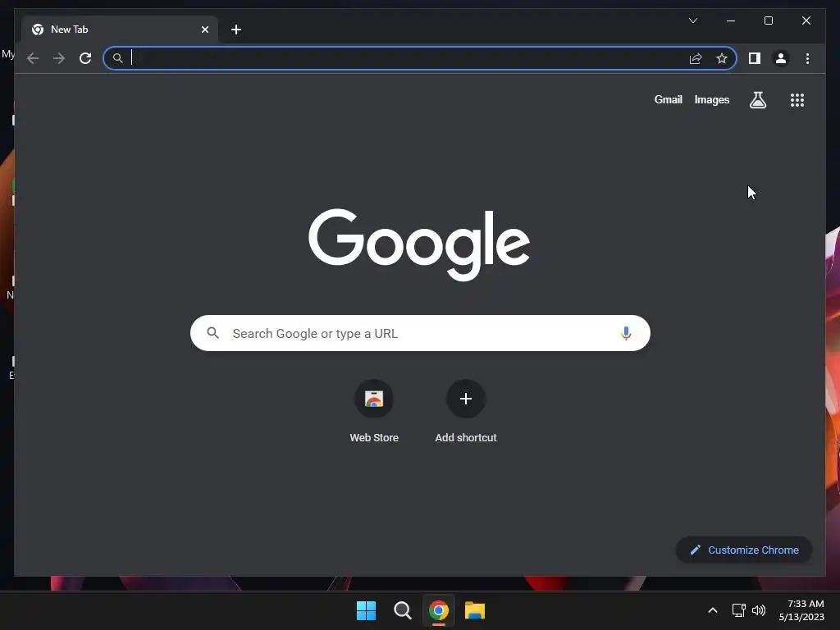Go forward using the forward arrow
Screen dimensions: 840x630
59,58
